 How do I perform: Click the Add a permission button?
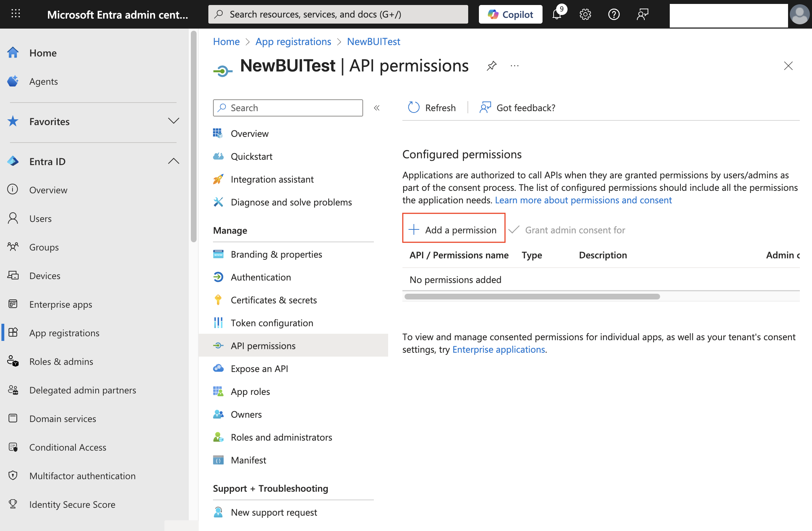coord(453,229)
